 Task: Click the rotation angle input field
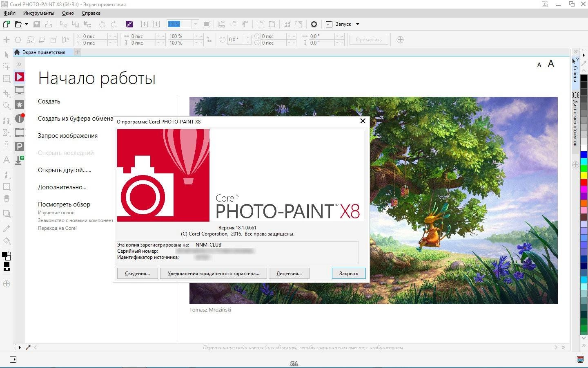(x=236, y=40)
